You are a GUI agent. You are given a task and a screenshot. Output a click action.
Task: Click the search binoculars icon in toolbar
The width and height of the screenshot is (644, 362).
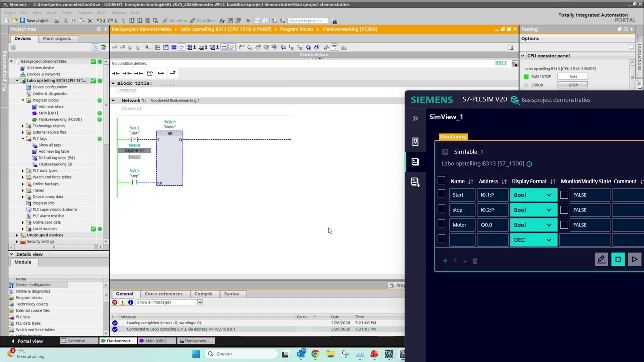334,21
